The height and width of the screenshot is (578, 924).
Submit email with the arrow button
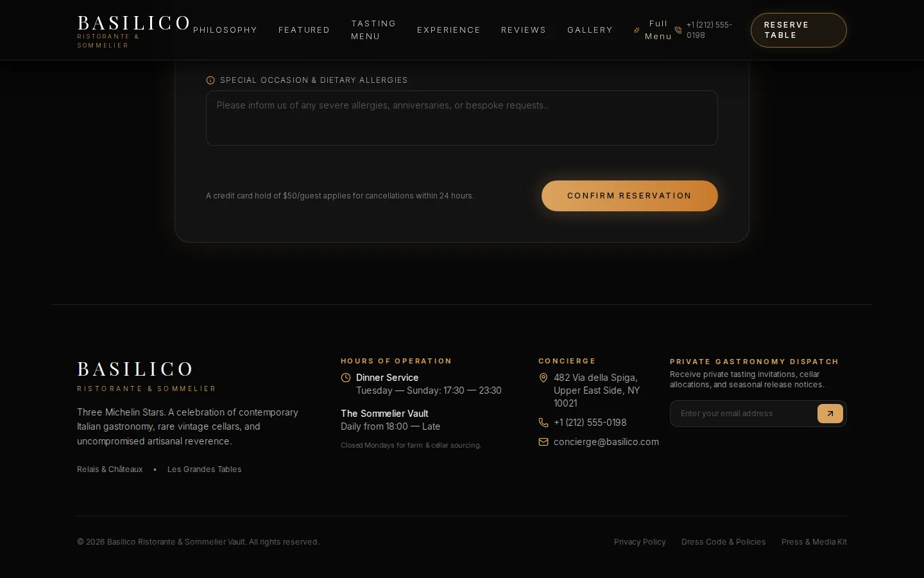(x=830, y=414)
